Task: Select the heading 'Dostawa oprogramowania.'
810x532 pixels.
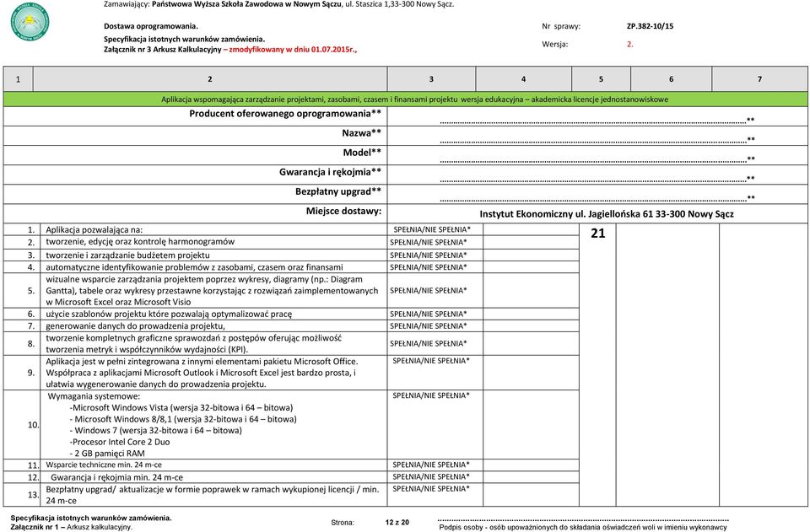Action: click(x=151, y=26)
